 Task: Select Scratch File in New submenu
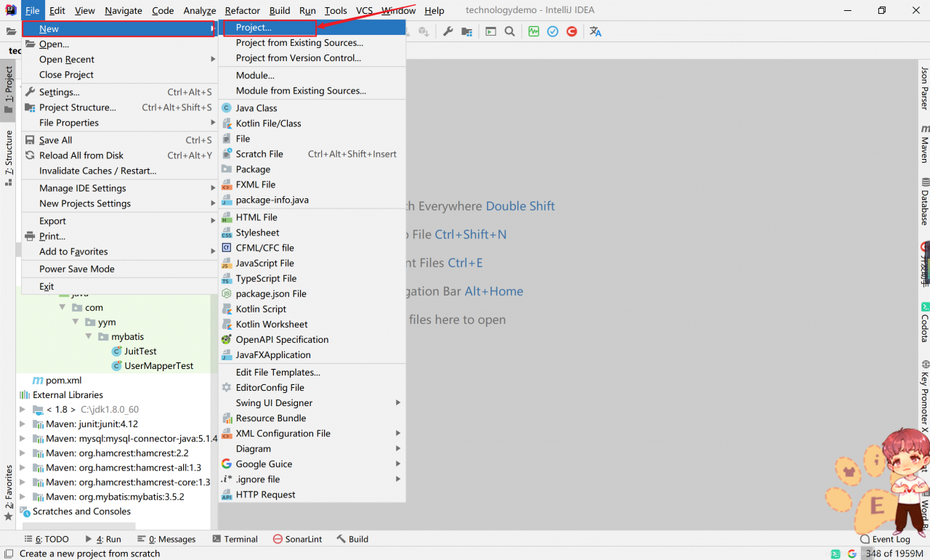click(312, 153)
